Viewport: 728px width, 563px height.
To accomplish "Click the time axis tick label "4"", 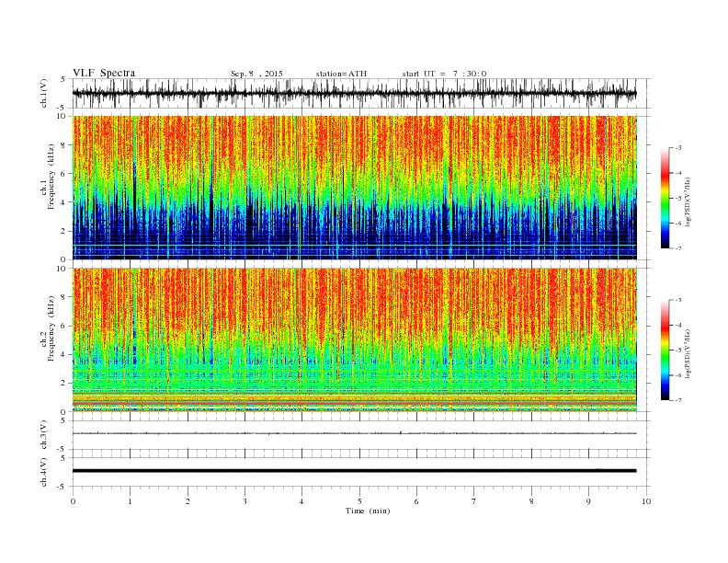I will coord(302,501).
